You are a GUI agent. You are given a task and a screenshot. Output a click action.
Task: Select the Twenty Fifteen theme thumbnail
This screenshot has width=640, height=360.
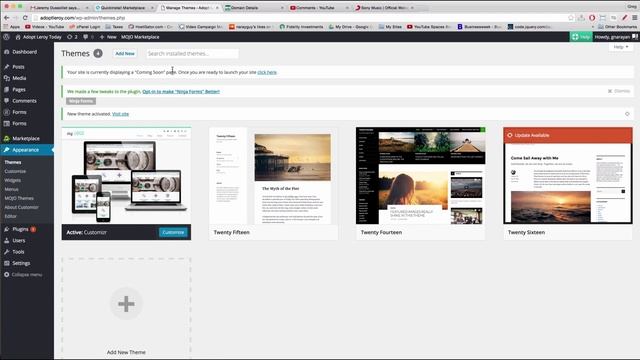tap(273, 176)
